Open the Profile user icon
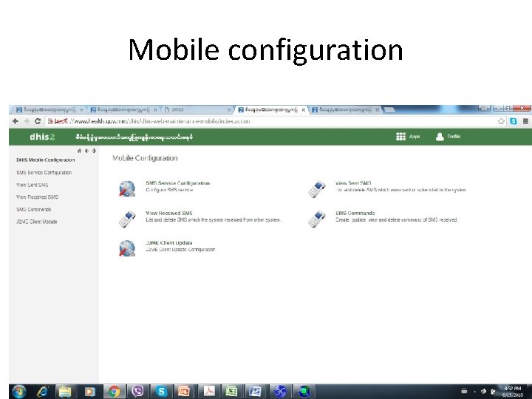Viewport: 532px width, 399px height. click(x=440, y=137)
